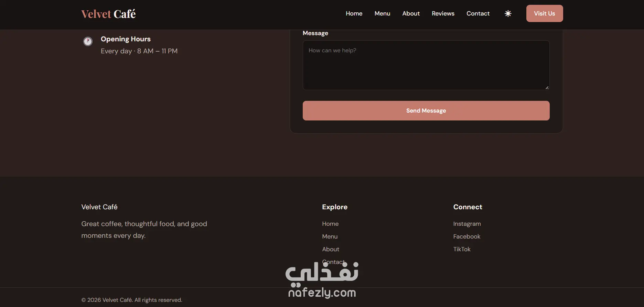The image size is (644, 307).
Task: Follow the footer Contact link under Explore
Action: [x=333, y=262]
